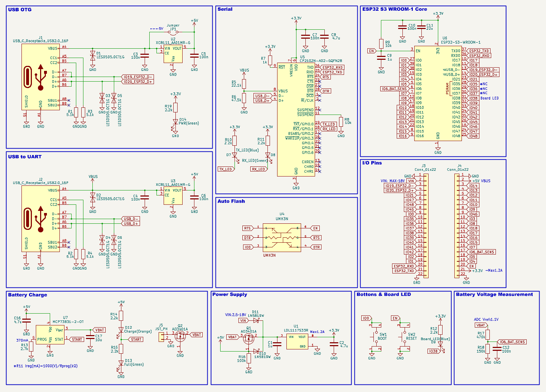
Task: Select the Q1 AO3401A MOSFET symbol
Action: click(x=248, y=337)
